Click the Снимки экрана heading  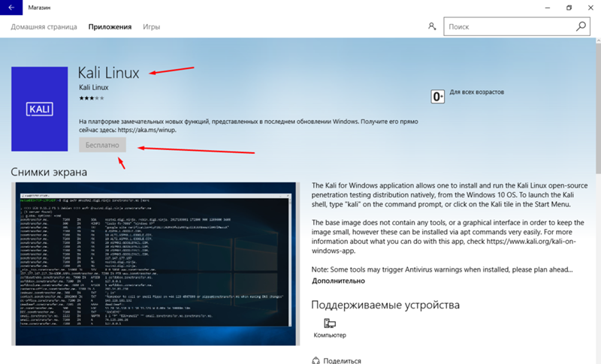[x=49, y=172]
